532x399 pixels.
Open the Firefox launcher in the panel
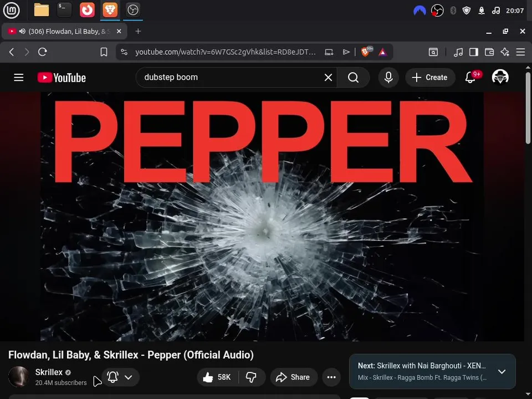[x=87, y=10]
